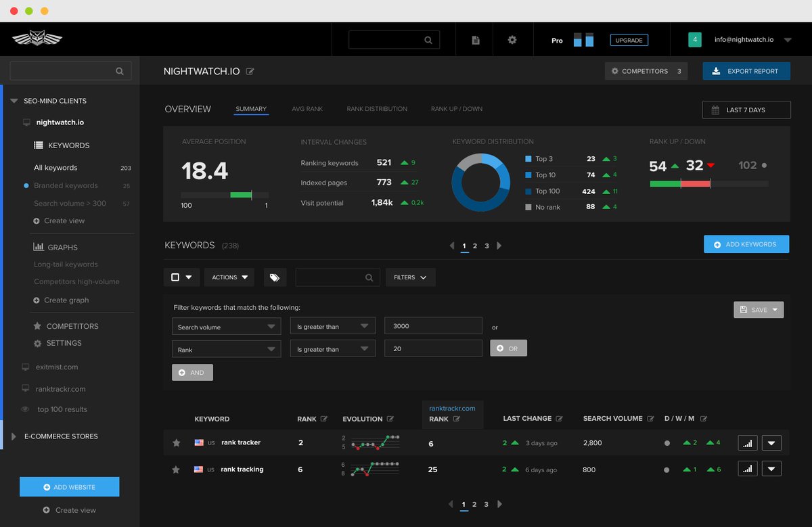This screenshot has width=812, height=527.
Task: Edit the SEARCH VOLUME column pencil icon
Action: [650, 419]
